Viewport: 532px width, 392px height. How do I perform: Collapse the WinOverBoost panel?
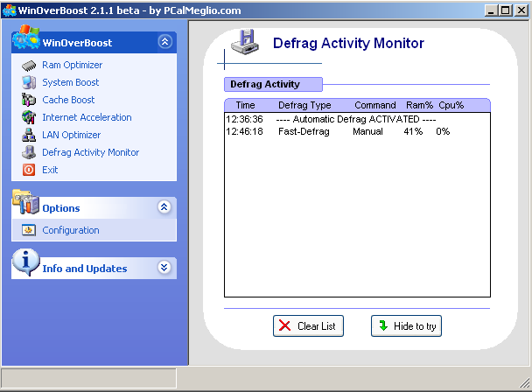(x=164, y=42)
